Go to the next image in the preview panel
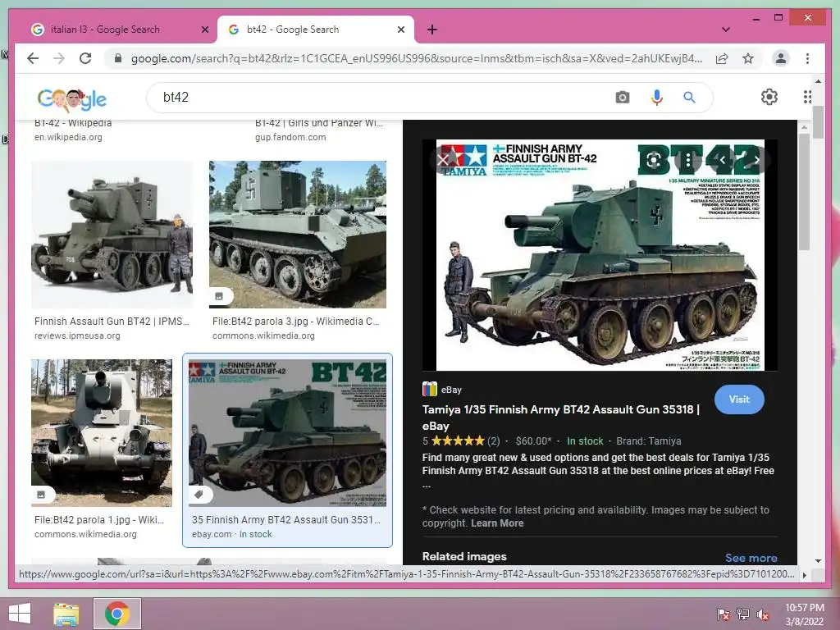The height and width of the screenshot is (630, 840). (757, 160)
